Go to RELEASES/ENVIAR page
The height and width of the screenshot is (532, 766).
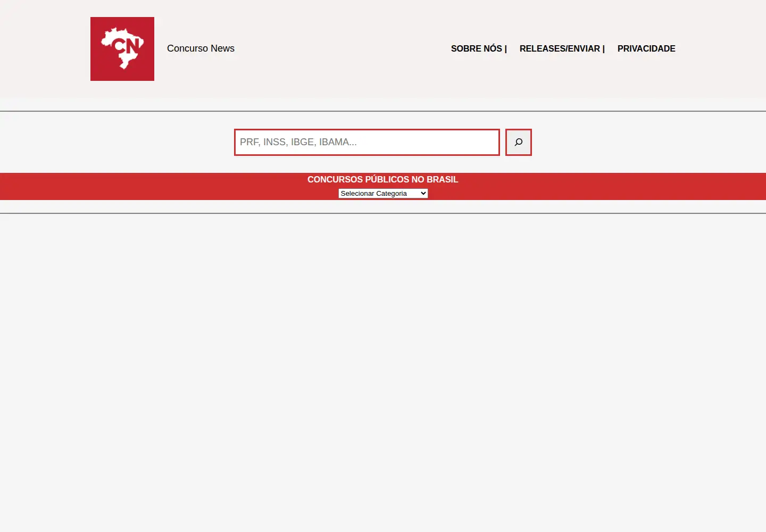[x=562, y=48]
